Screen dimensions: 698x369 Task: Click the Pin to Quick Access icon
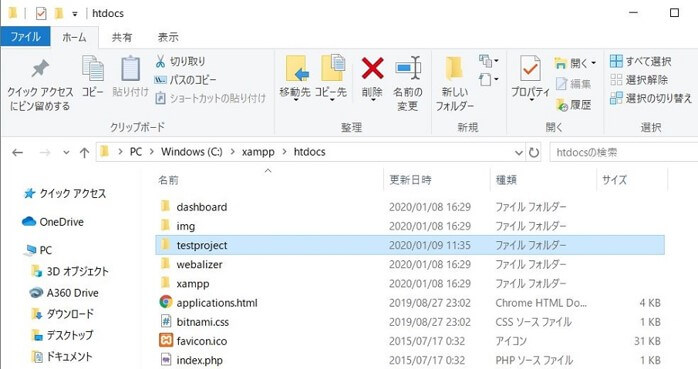pyautogui.click(x=40, y=69)
